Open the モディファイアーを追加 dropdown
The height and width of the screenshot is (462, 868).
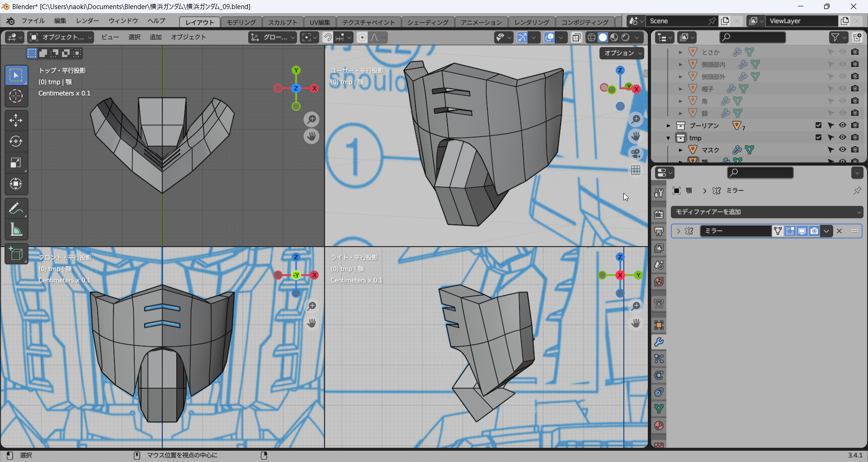point(767,212)
